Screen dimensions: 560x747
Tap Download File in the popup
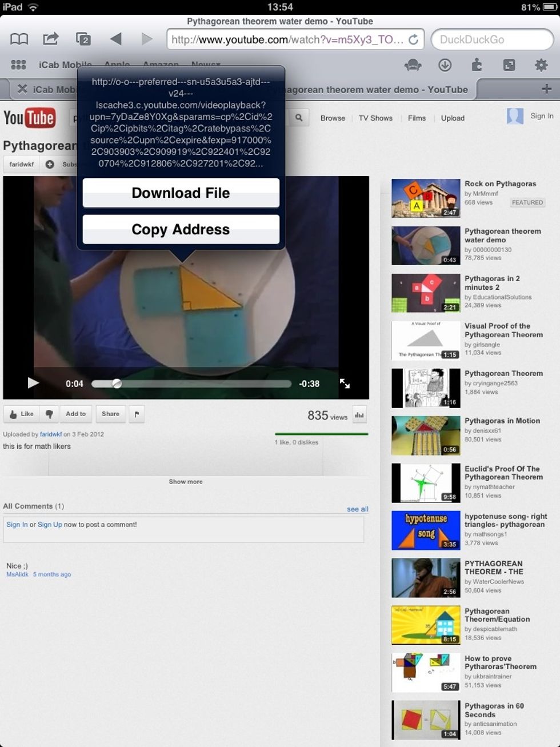point(181,193)
